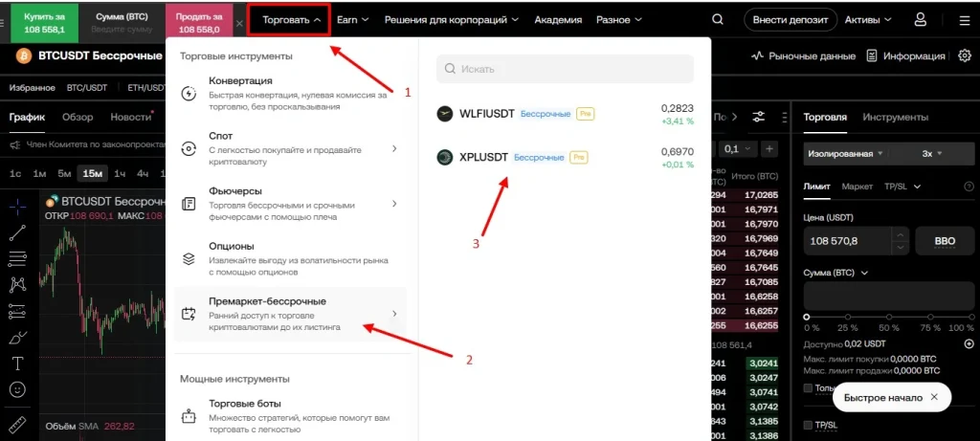Select the text T annotation tool

point(17,364)
